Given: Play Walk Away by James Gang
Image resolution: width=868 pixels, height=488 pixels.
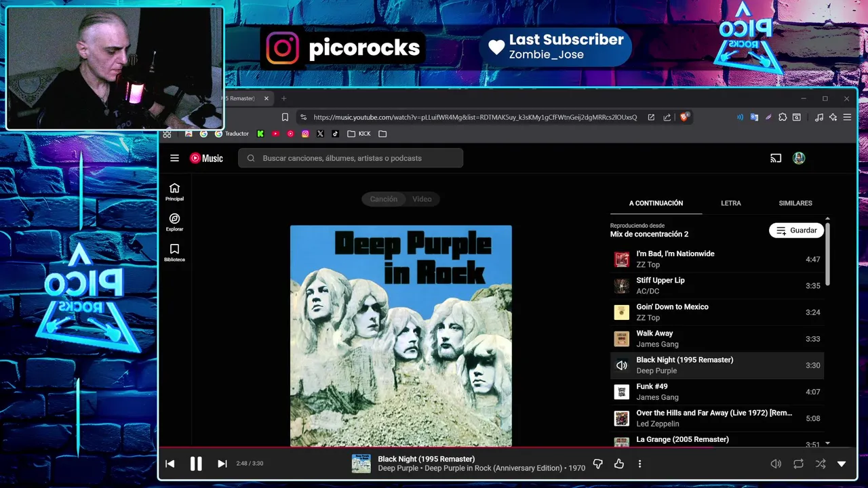Looking at the screenshot, I should pyautogui.click(x=717, y=338).
